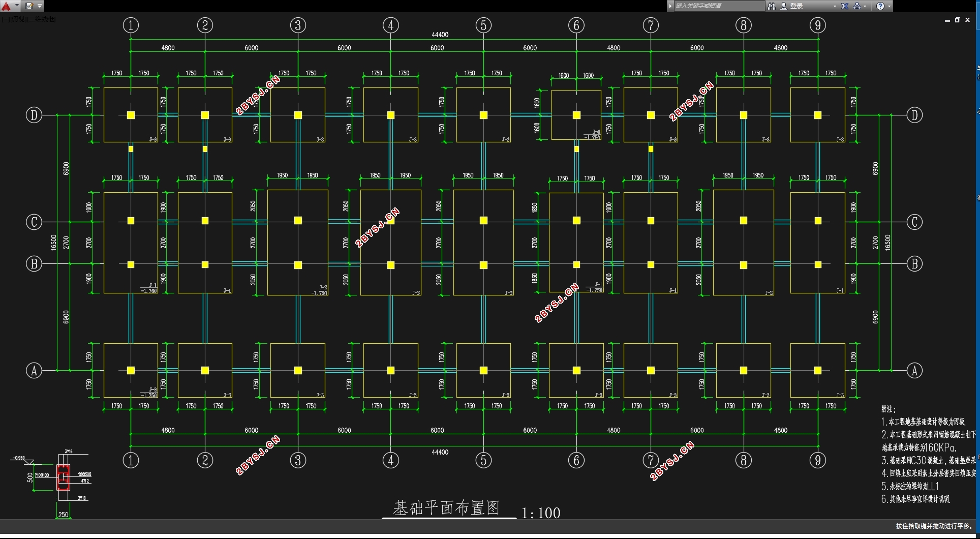The width and height of the screenshot is (980, 539).
Task: Click the user sign-in person icon
Action: (784, 6)
